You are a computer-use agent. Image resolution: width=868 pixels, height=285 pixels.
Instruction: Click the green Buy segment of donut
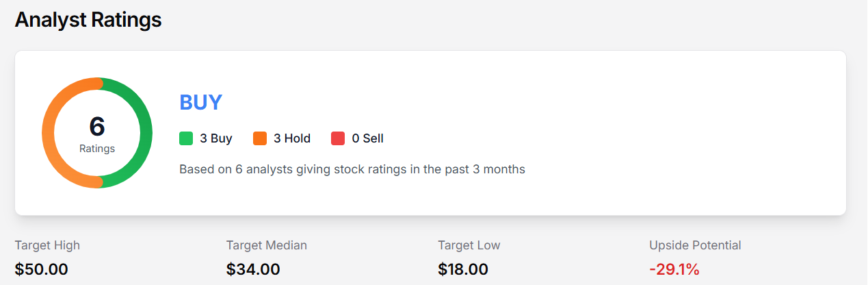coord(146,133)
